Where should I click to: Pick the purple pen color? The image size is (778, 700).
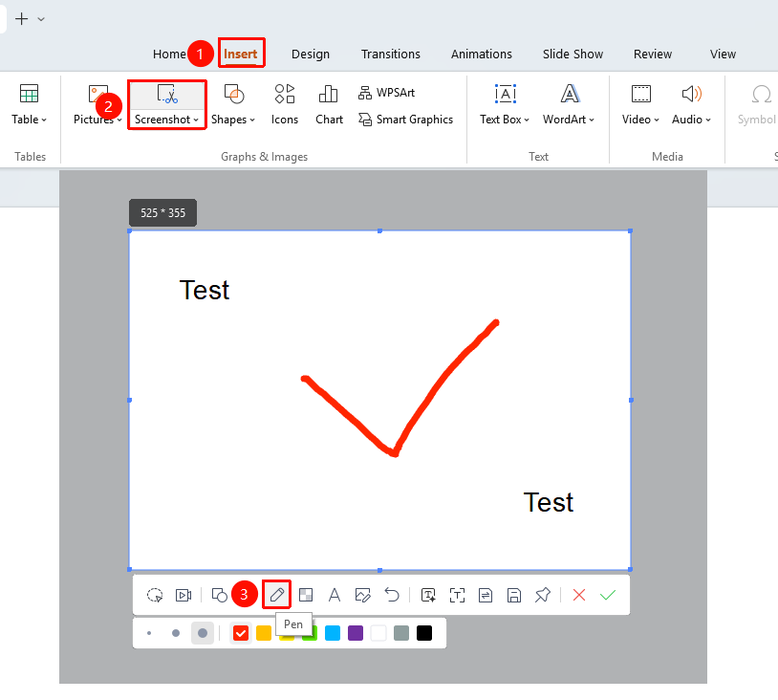356,633
